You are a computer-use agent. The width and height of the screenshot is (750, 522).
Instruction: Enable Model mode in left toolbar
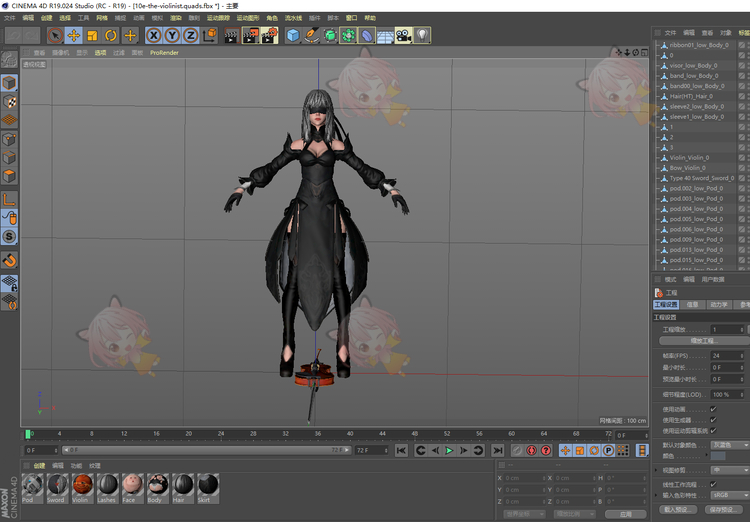(x=10, y=83)
